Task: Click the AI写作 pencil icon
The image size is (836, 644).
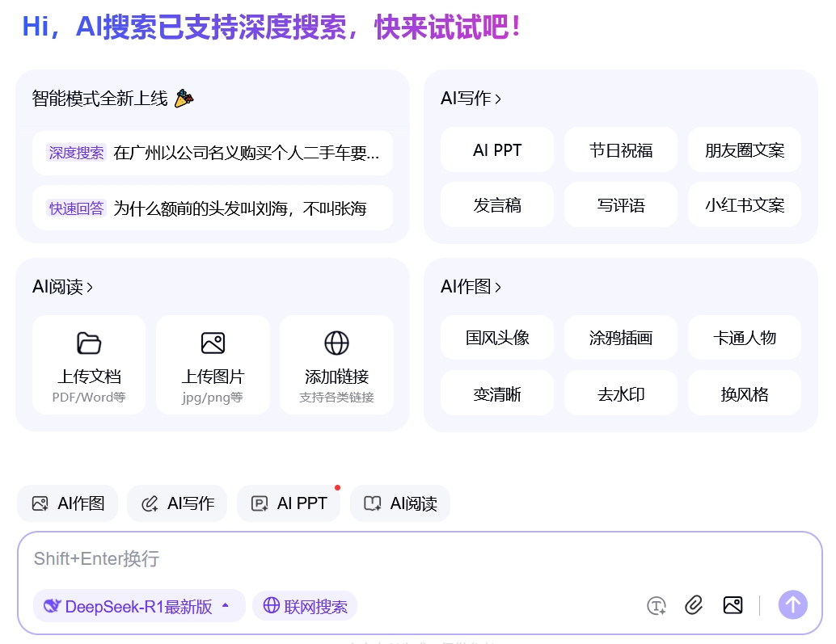Action: 150,503
